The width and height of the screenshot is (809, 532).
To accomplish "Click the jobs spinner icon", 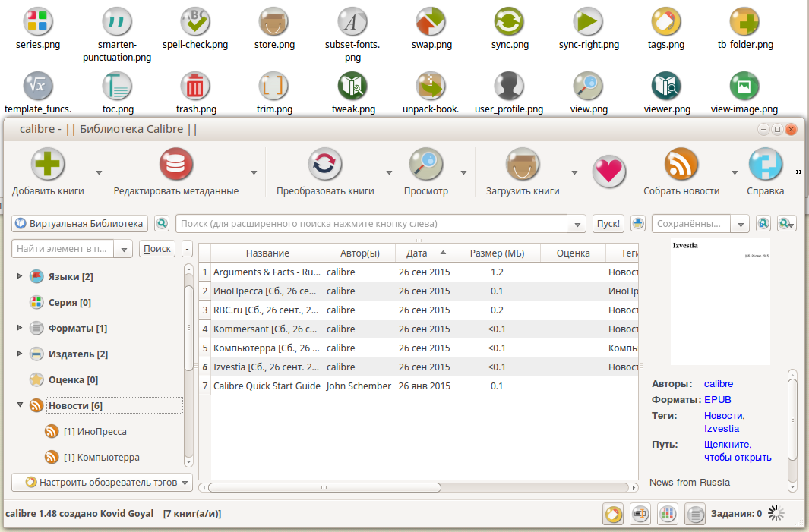I will coord(776,513).
